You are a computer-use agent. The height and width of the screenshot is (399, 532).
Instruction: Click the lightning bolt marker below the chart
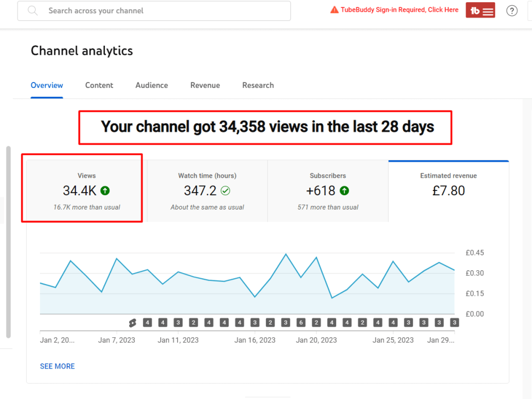pos(132,322)
